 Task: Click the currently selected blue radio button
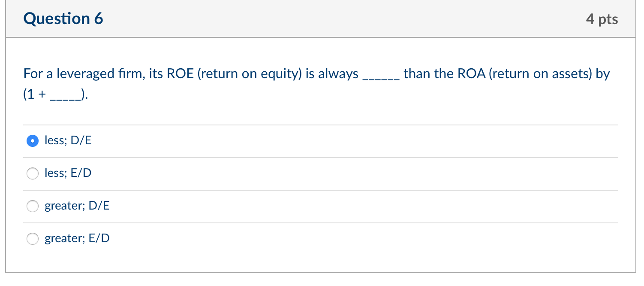[x=33, y=140]
